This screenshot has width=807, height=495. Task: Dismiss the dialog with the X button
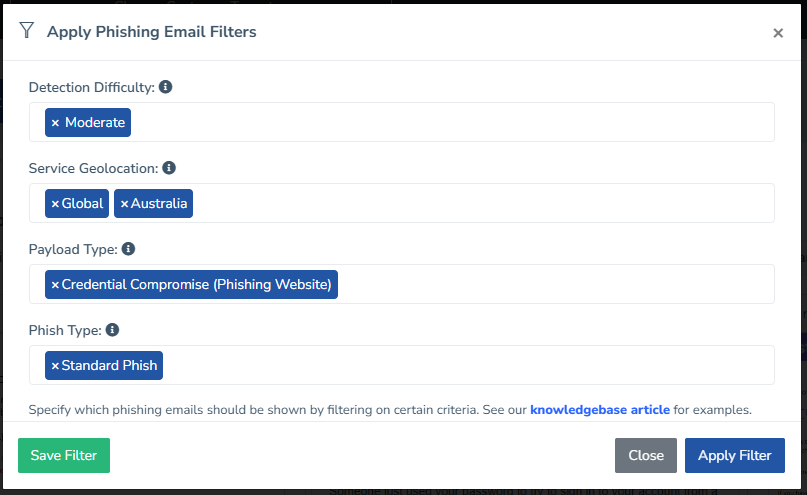(778, 33)
